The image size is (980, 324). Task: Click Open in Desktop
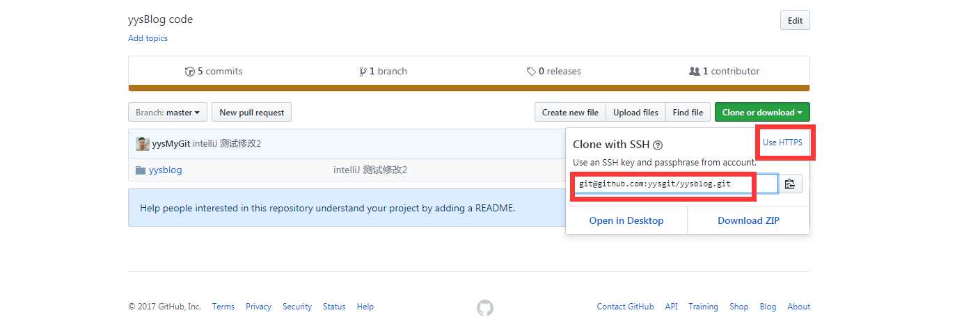[x=626, y=220]
